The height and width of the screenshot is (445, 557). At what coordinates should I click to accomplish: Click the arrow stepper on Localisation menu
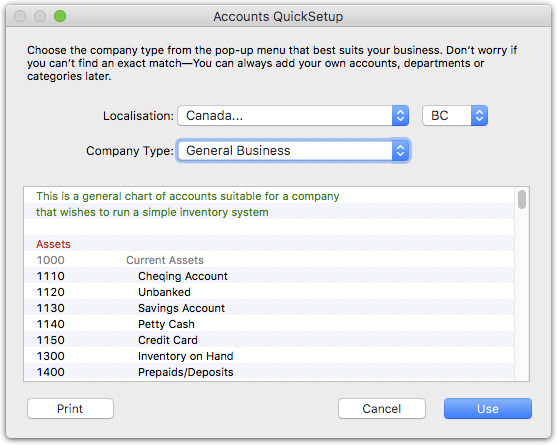point(400,115)
